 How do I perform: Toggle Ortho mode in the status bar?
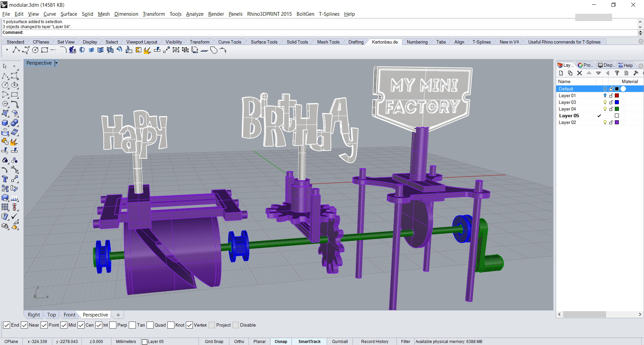(x=239, y=342)
